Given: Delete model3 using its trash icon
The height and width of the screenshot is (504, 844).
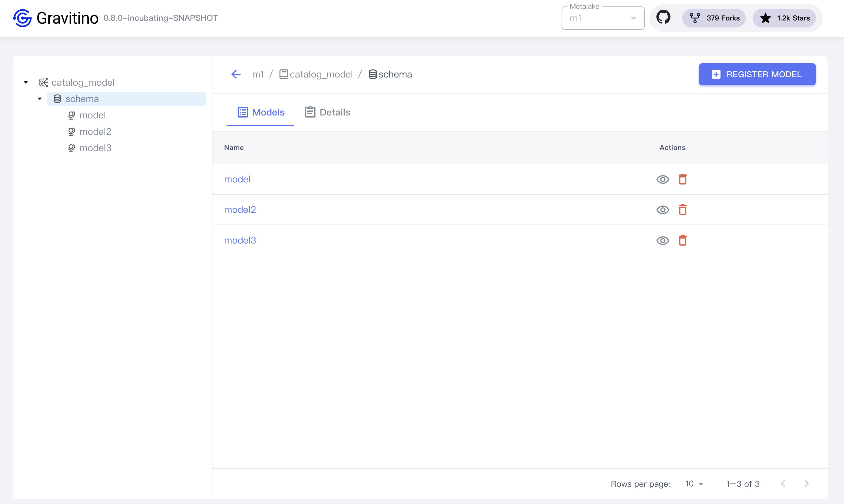Looking at the screenshot, I should coord(682,241).
